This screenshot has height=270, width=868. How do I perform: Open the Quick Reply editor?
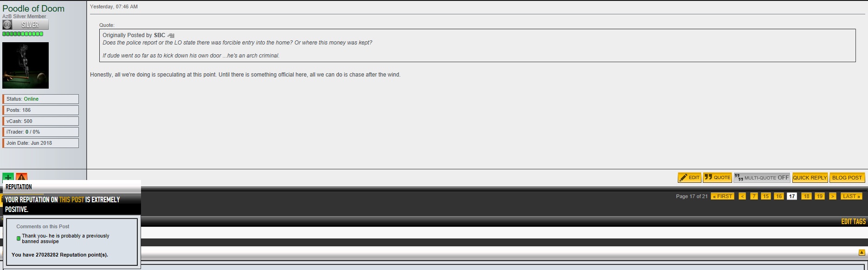[x=810, y=178]
